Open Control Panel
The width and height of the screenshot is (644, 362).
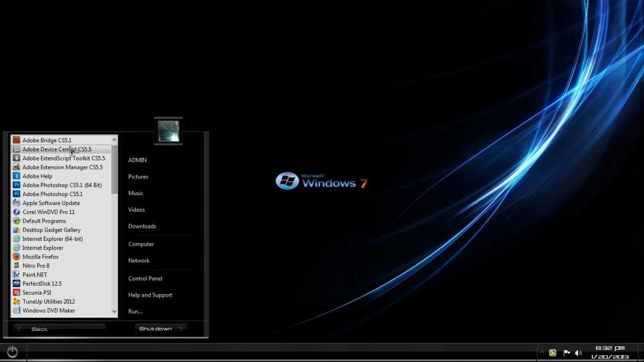[x=145, y=279]
